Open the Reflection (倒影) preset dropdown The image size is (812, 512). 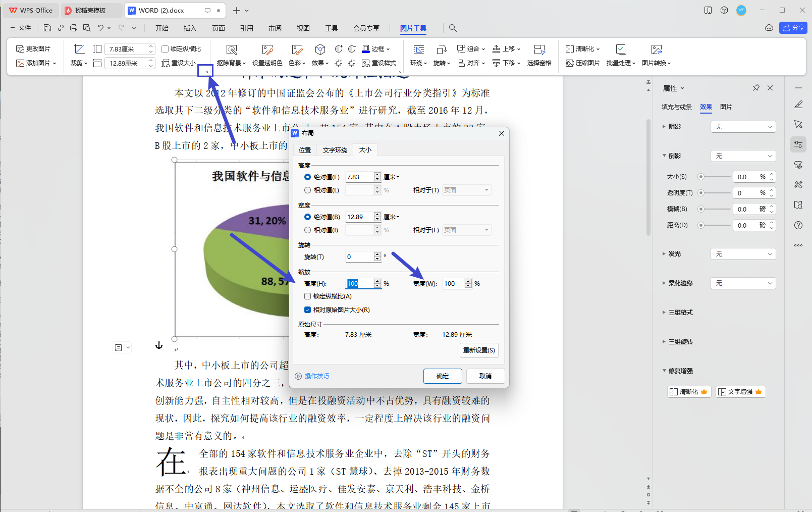(x=743, y=156)
